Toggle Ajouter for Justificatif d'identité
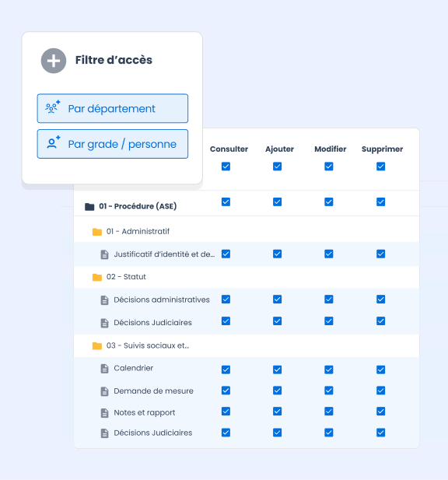This screenshot has height=480, width=448. tap(277, 254)
